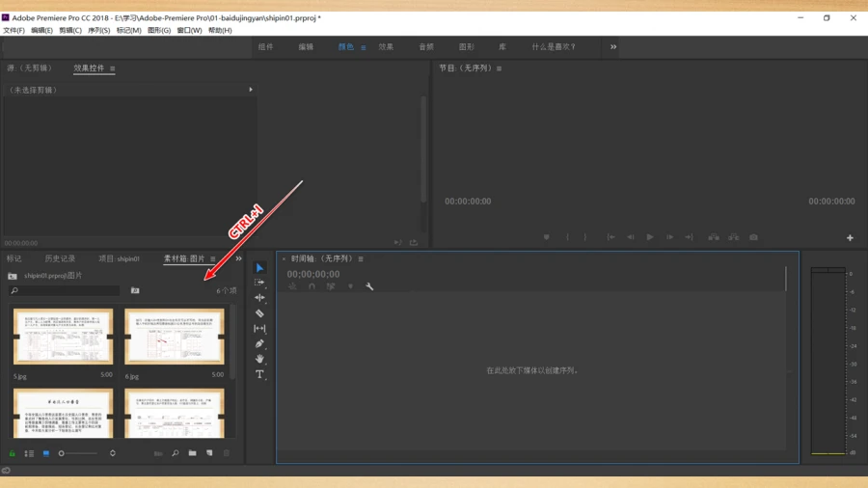Viewport: 868px width, 488px height.
Task: Click Automate to Sequence in bin
Action: point(158,453)
